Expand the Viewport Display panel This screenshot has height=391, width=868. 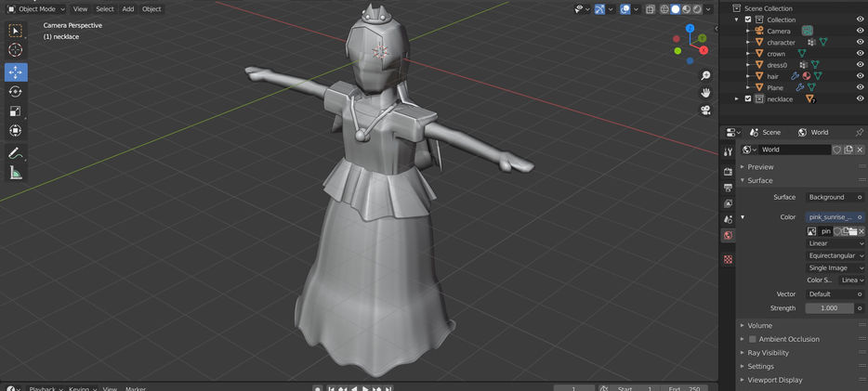click(x=774, y=380)
